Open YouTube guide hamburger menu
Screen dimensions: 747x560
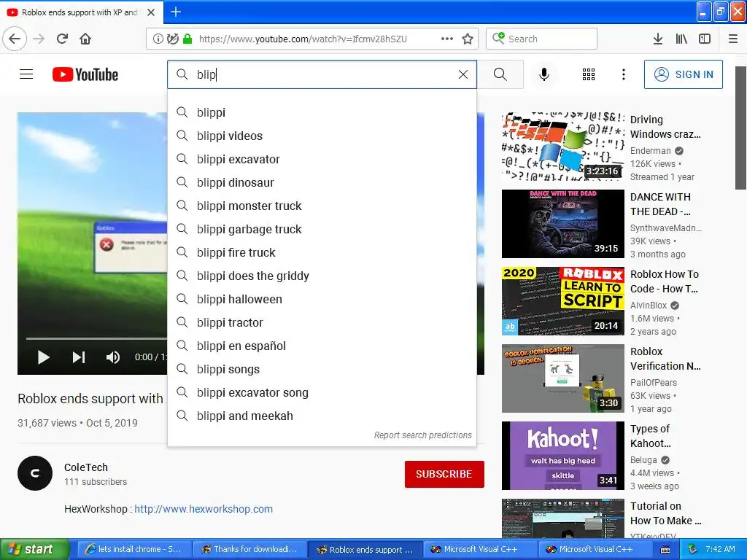click(26, 74)
